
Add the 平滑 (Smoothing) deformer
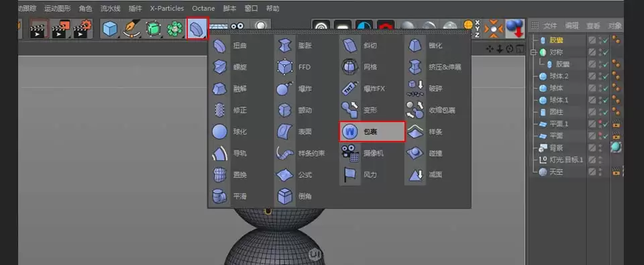tap(231, 197)
